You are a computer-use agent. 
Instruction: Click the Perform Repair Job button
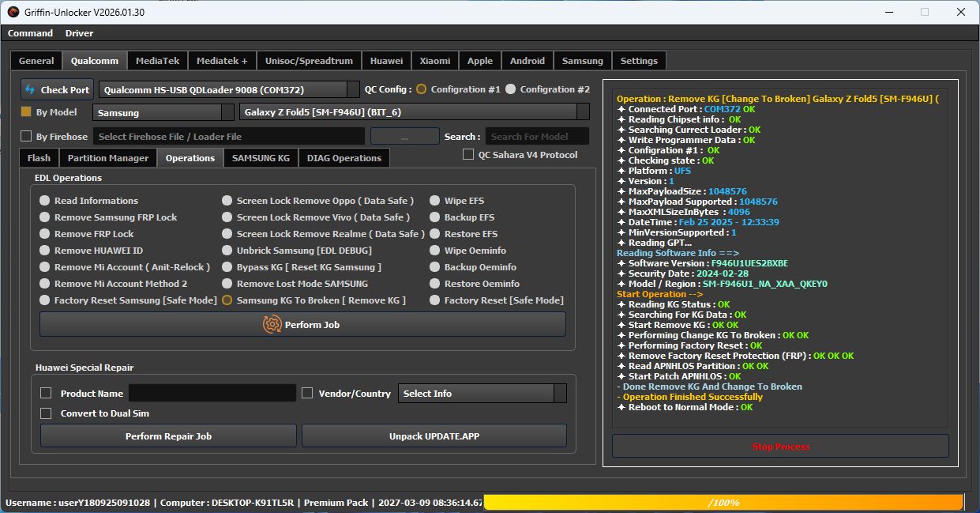(168, 436)
